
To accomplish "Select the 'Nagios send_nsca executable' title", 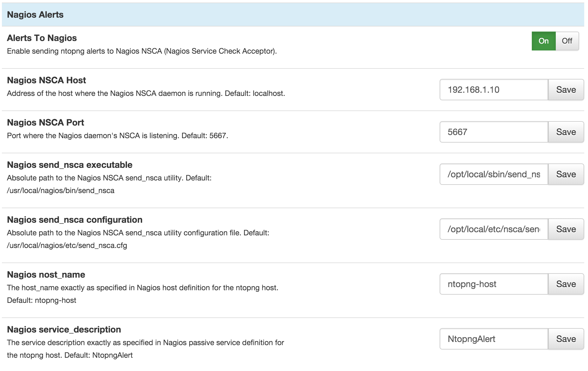I will click(69, 165).
